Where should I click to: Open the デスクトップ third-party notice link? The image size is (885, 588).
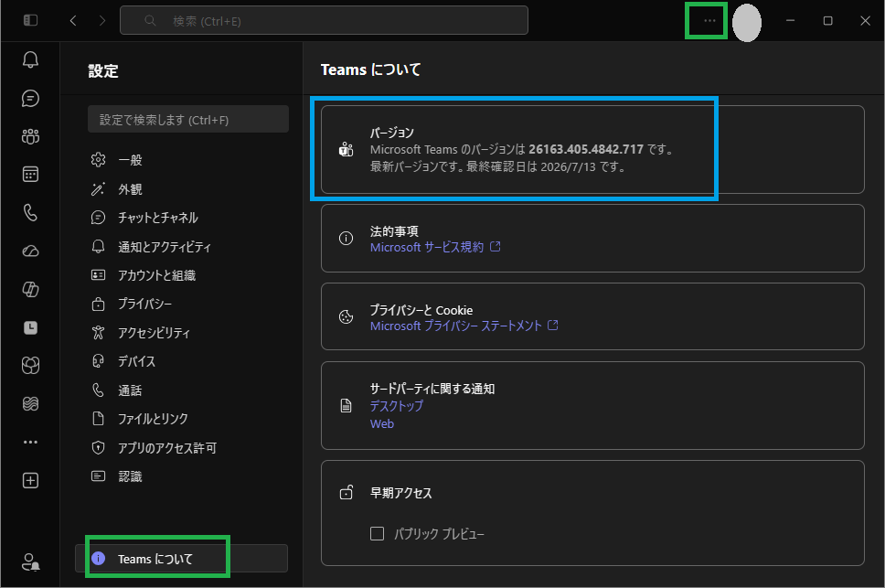coord(396,406)
